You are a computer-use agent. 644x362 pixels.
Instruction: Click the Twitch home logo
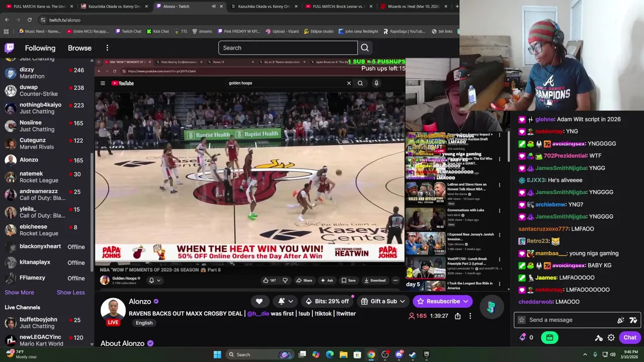[10, 48]
